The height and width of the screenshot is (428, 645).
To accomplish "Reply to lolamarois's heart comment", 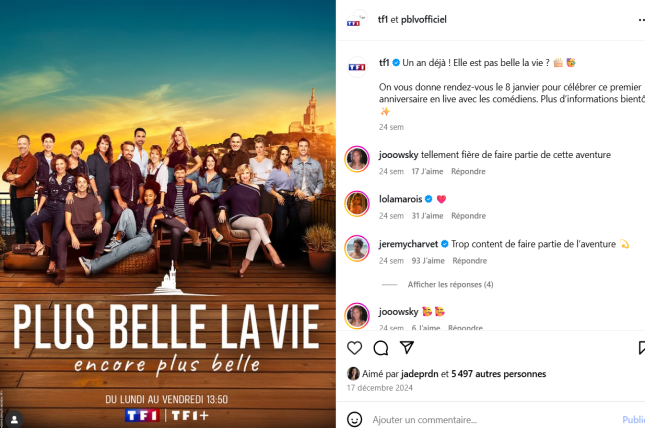I will [469, 216].
